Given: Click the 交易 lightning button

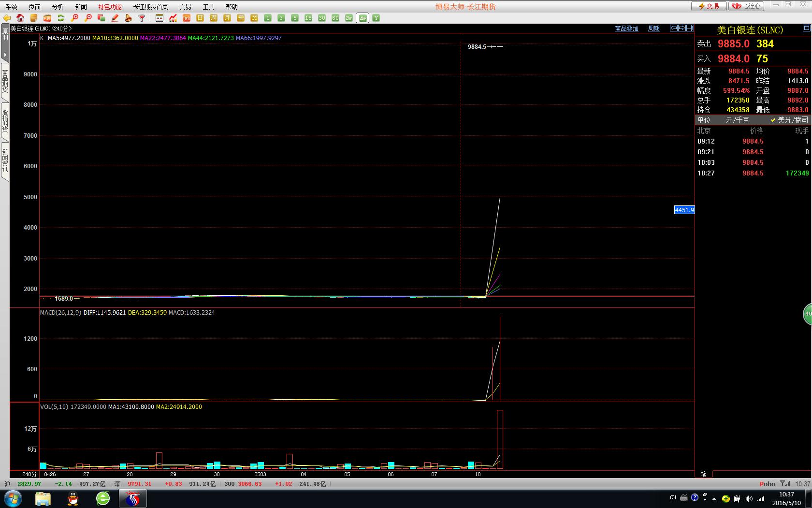Looking at the screenshot, I should click(x=709, y=6).
